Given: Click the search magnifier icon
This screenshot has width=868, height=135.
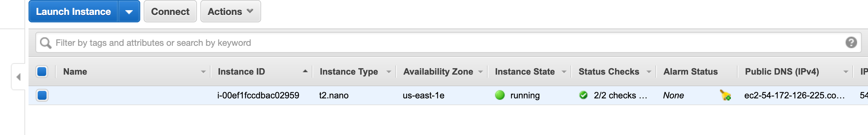Looking at the screenshot, I should tap(46, 43).
